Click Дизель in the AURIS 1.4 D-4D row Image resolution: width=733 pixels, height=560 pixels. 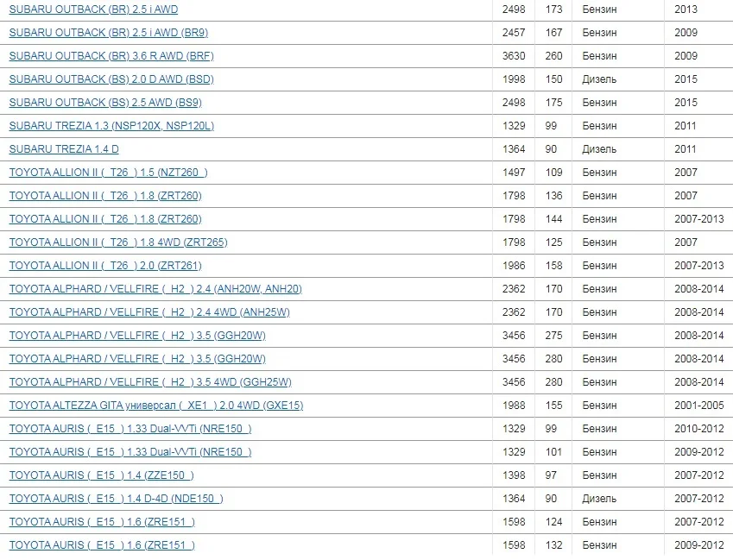point(599,500)
